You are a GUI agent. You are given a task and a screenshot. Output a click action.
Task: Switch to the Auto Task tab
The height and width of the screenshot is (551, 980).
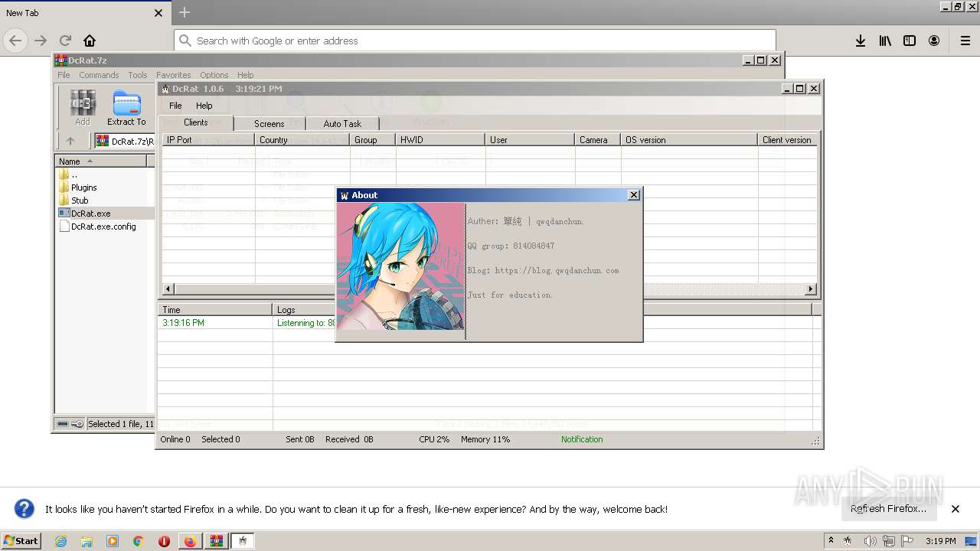pyautogui.click(x=342, y=123)
